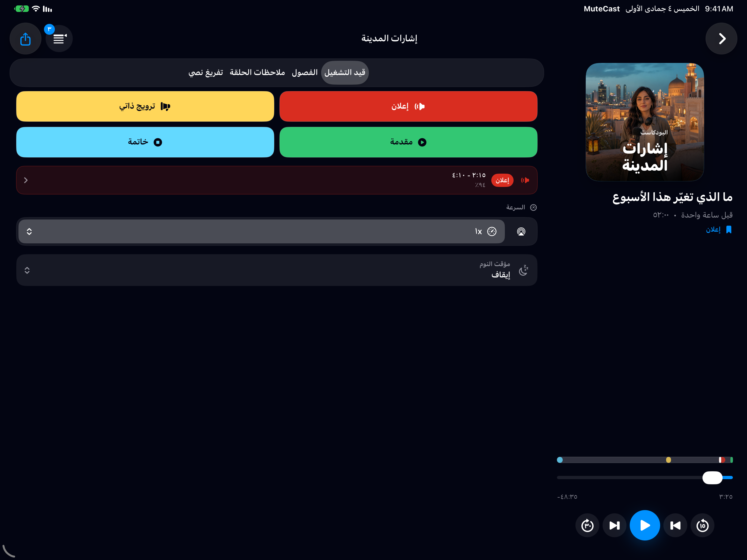The width and height of the screenshot is (747, 560).
Task: Tap the episode title ما الذي تغيّر هذا الأسبوع
Action: (x=672, y=197)
